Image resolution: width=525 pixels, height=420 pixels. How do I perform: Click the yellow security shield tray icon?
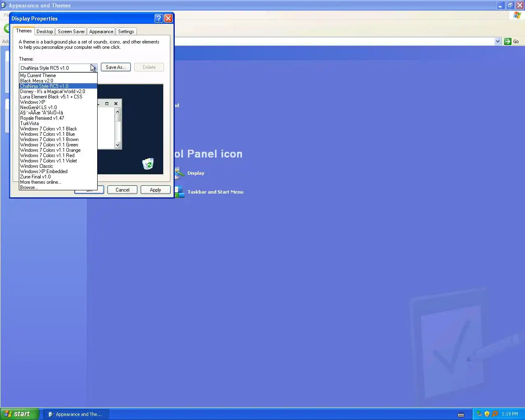tap(487, 414)
